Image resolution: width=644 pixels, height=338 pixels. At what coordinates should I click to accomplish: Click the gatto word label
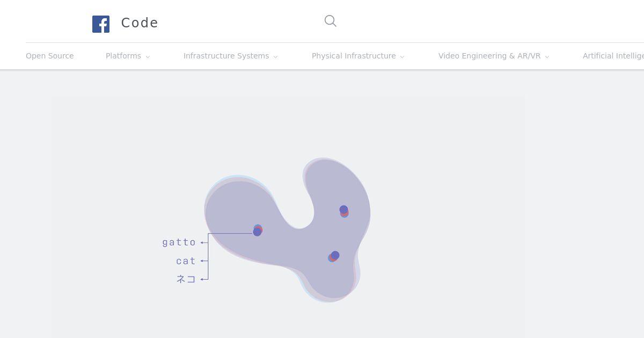(179, 243)
